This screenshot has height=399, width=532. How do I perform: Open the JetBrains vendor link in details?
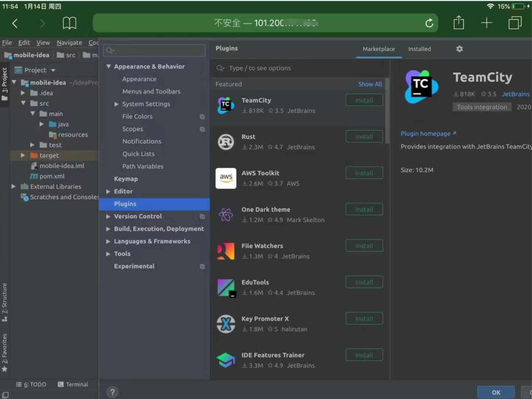(516, 94)
